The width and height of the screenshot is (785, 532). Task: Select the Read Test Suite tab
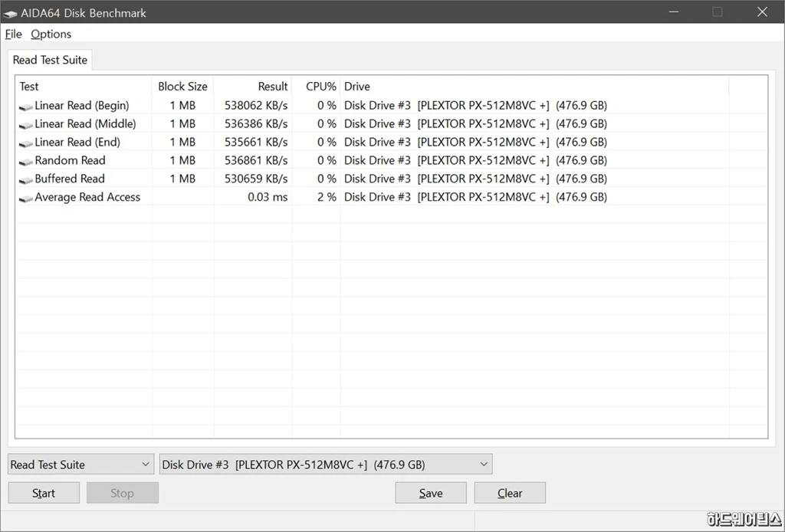[x=50, y=60]
